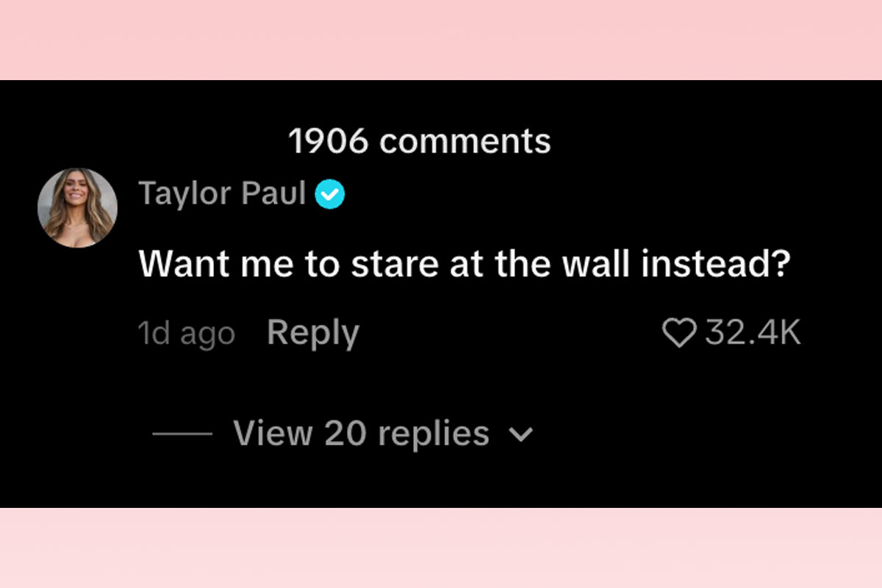The width and height of the screenshot is (882, 588).
Task: Open the 1906 comments header
Action: [x=420, y=141]
